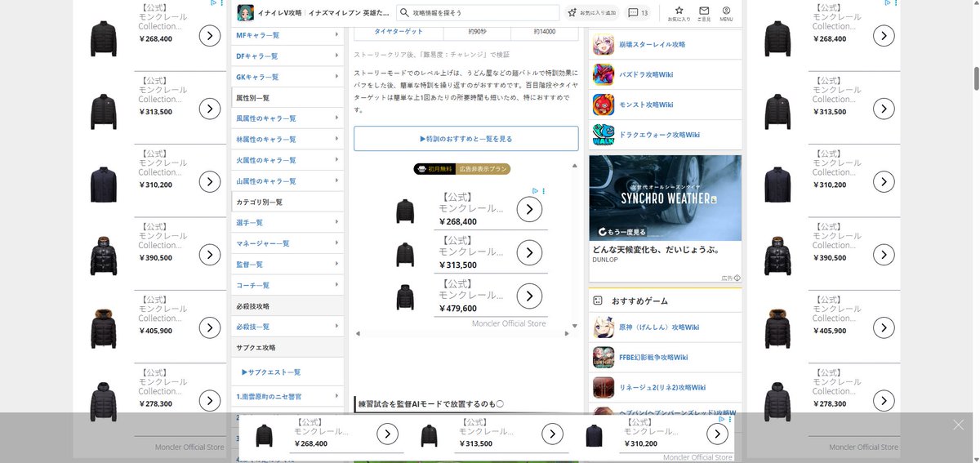Click the search magnifier icon
The image size is (980, 463).
coord(404,13)
